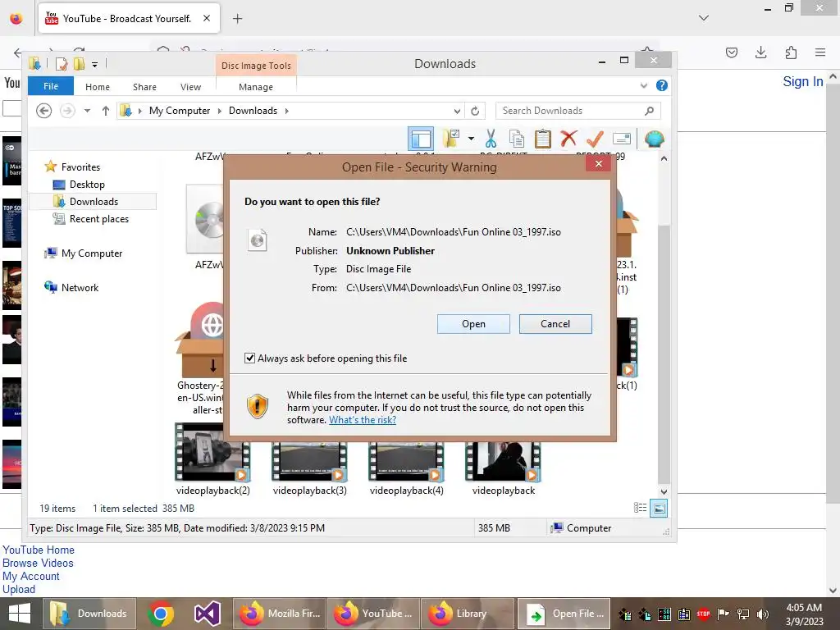Image resolution: width=840 pixels, height=630 pixels.
Task: Select the videoplayback(3) video file
Action: [309, 466]
